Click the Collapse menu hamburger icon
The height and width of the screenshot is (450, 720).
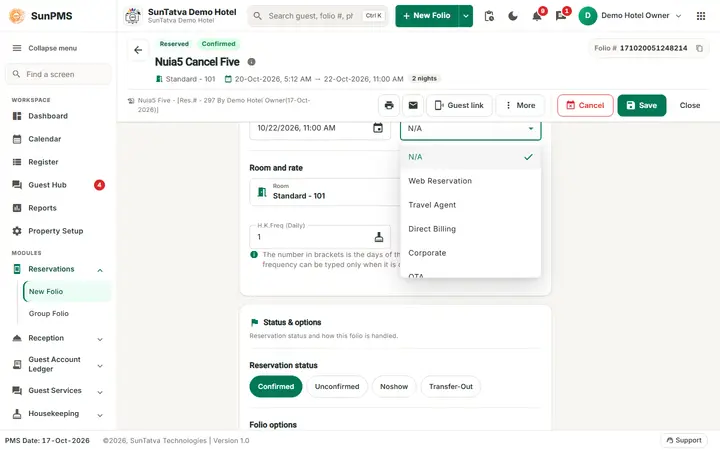[17, 48]
